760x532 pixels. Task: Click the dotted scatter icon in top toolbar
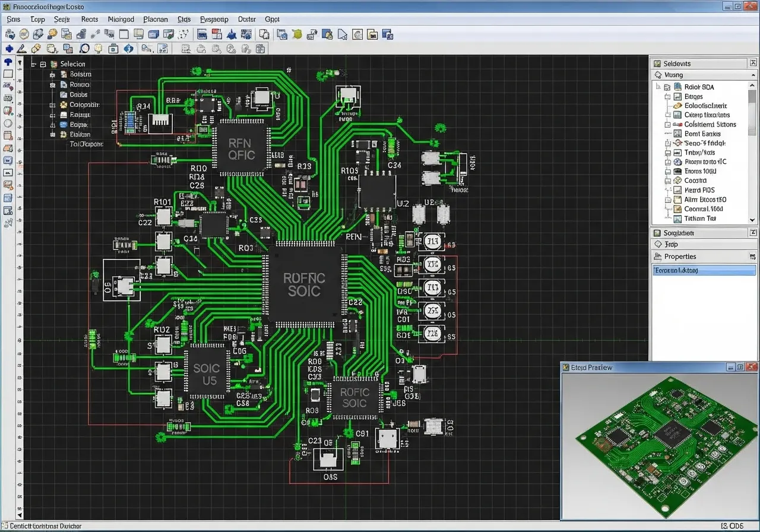pos(183,34)
